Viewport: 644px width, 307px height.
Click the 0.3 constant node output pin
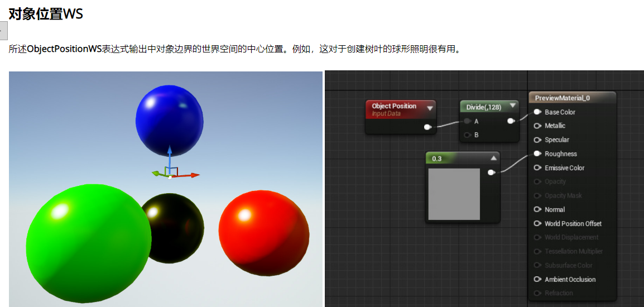point(491,172)
